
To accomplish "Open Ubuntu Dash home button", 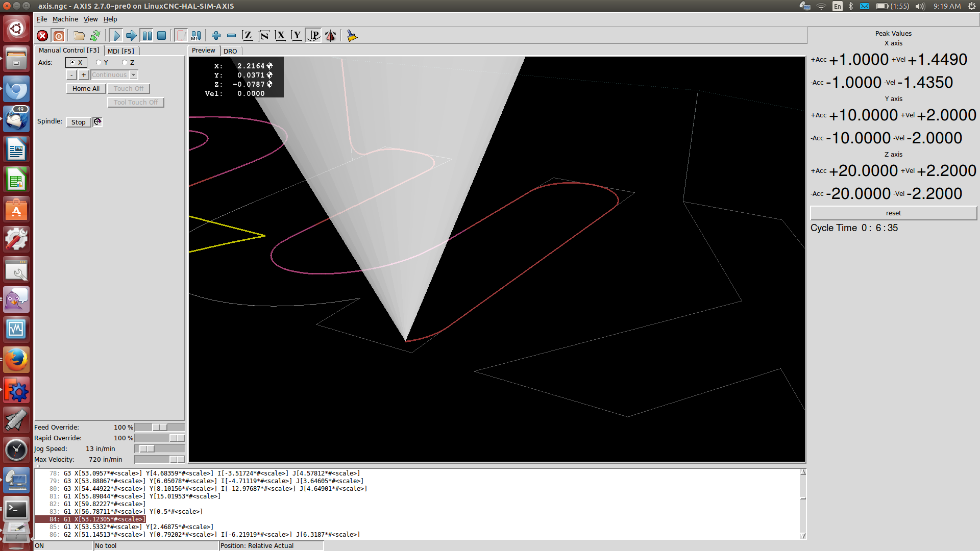I will tap(16, 29).
